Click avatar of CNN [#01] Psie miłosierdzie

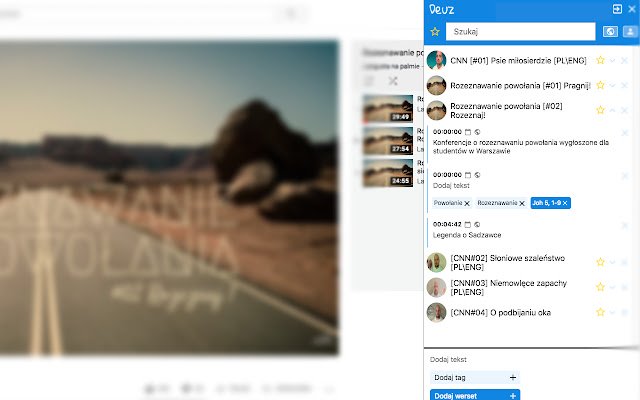pyautogui.click(x=436, y=60)
